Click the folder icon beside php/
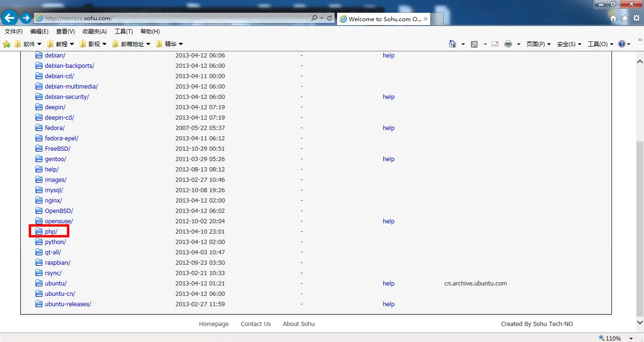 point(39,231)
